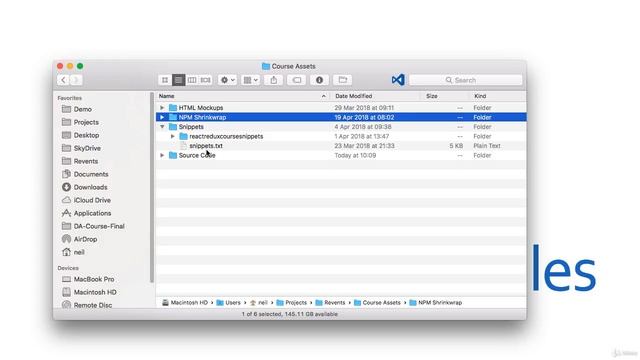Click Course Assets in the path bar
Viewport: 640px width, 360px height.
point(377,303)
